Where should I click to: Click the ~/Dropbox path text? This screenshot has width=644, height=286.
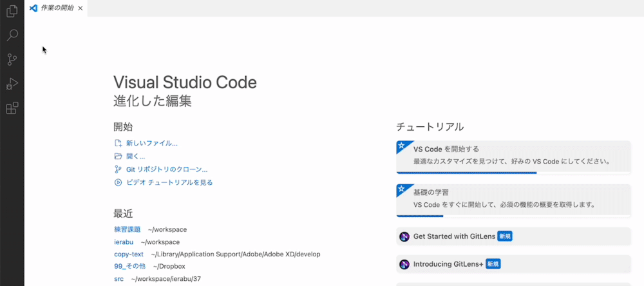tap(169, 266)
